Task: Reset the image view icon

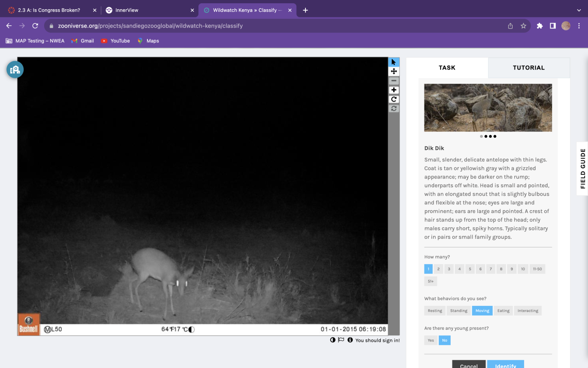Action: pyautogui.click(x=394, y=109)
